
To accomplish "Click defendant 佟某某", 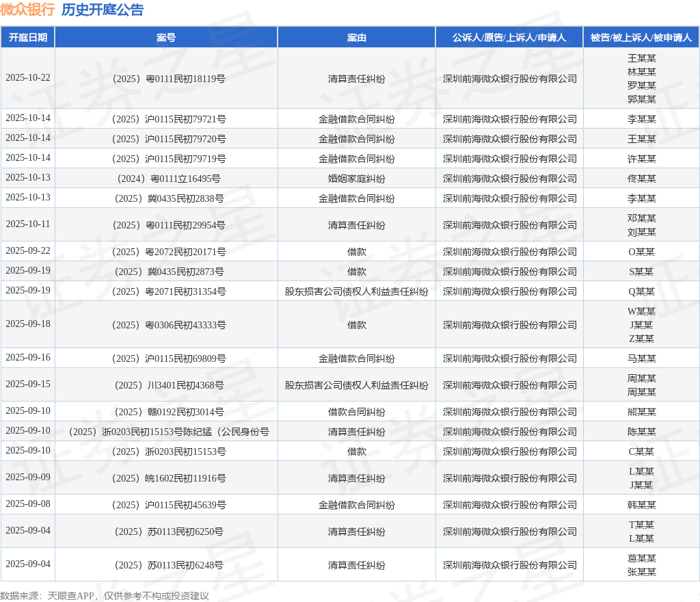I will coord(641,179).
